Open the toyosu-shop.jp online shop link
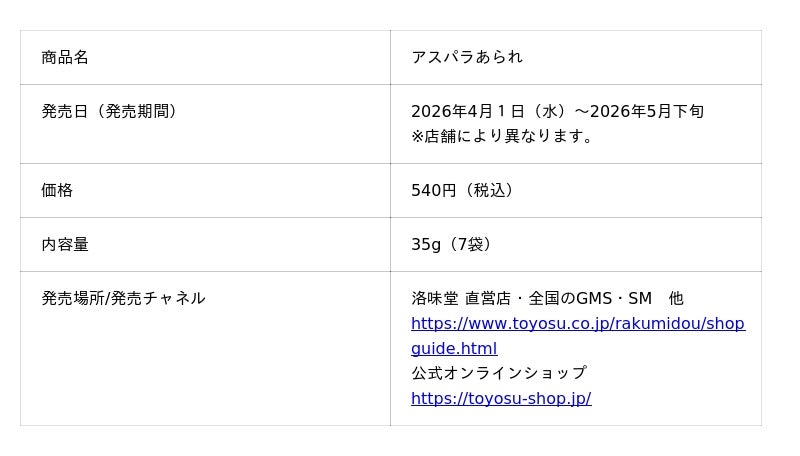Image resolution: width=800 pixels, height=456 pixels. [501, 398]
